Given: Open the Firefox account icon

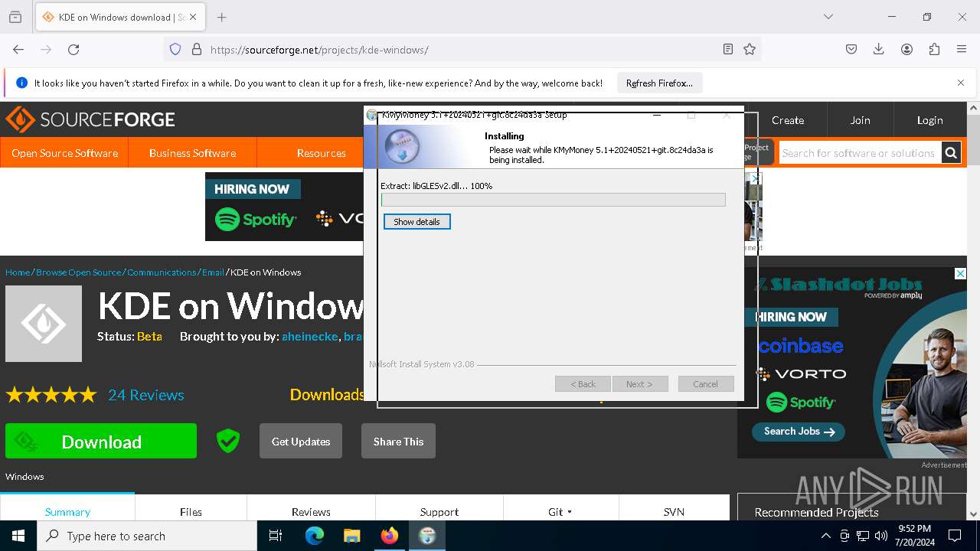Looking at the screenshot, I should [x=906, y=49].
